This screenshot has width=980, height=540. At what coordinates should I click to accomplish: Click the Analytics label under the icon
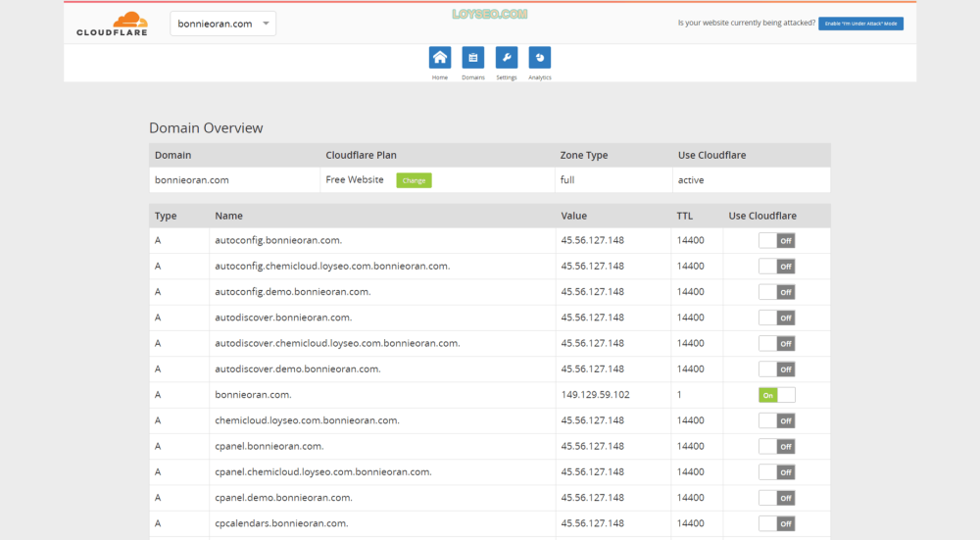point(539,77)
